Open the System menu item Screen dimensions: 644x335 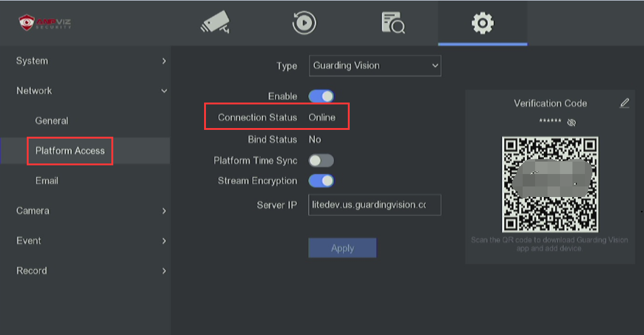(x=32, y=61)
